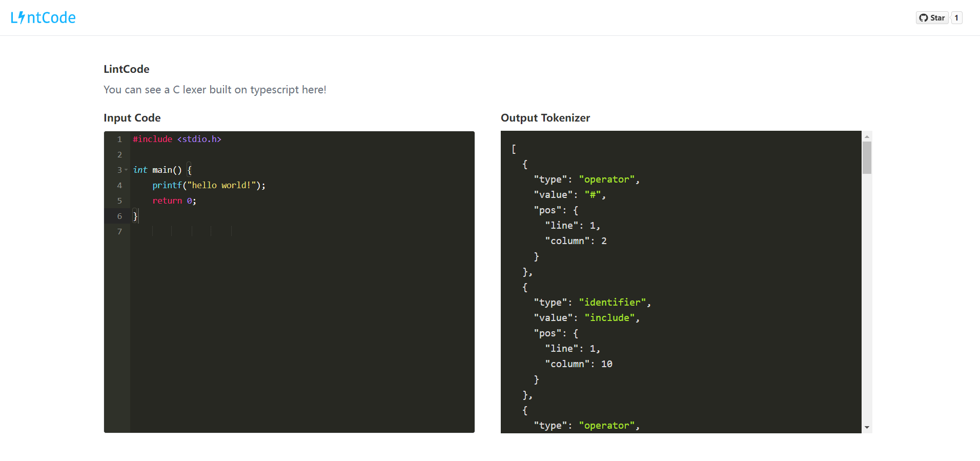The image size is (980, 461).
Task: Click the 'Output Tokenizer' heading
Action: (x=545, y=118)
